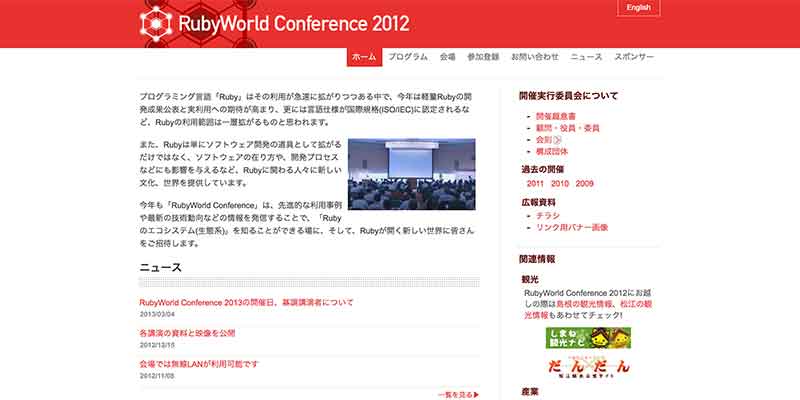Open the スポンサー navigation item

click(634, 57)
